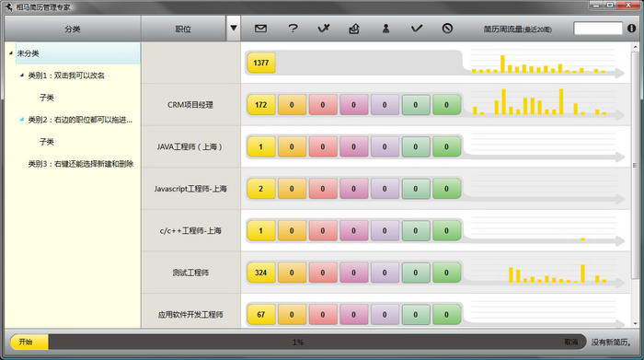Click the pink 0 box in JAVA工程师 row
Screen dimensions: 644x360
pyautogui.click(x=353, y=146)
